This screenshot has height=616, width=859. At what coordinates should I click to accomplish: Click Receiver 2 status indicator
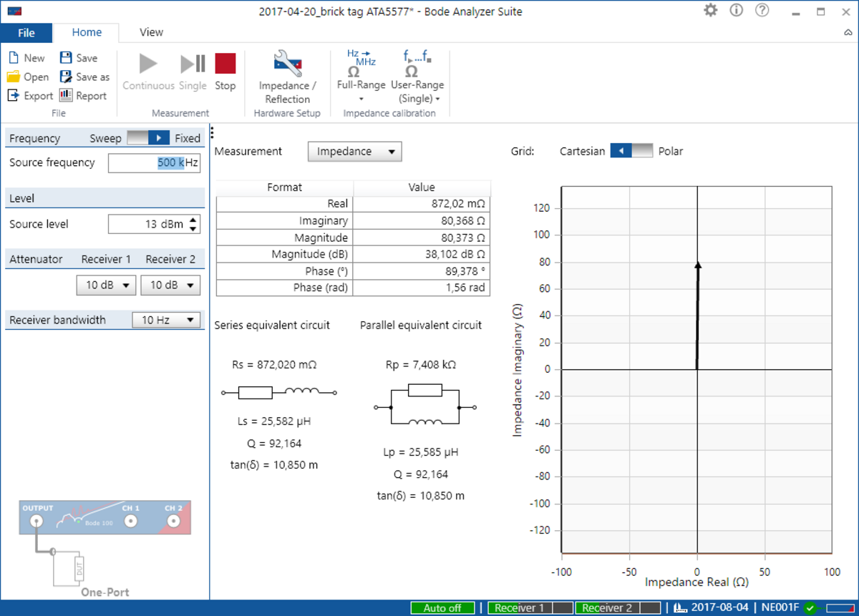point(617,608)
